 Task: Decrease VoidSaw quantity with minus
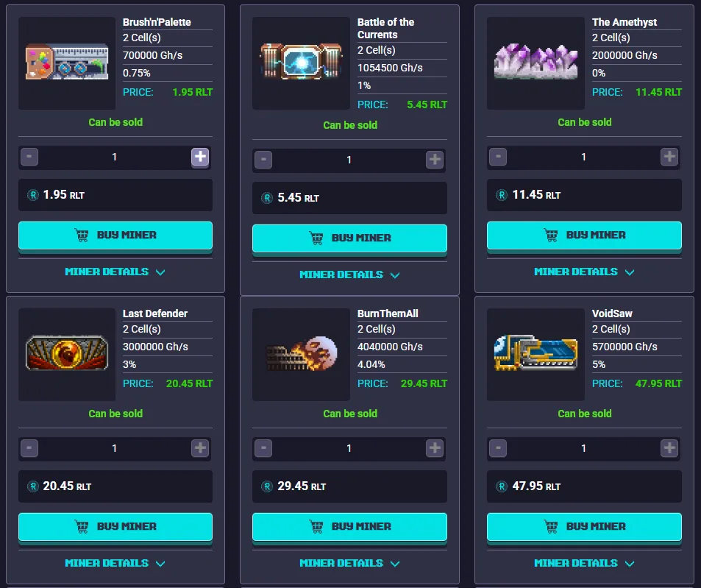tap(498, 448)
